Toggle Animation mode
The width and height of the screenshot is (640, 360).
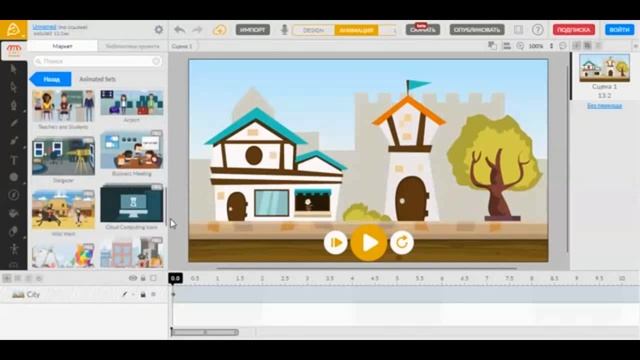pyautogui.click(x=356, y=30)
